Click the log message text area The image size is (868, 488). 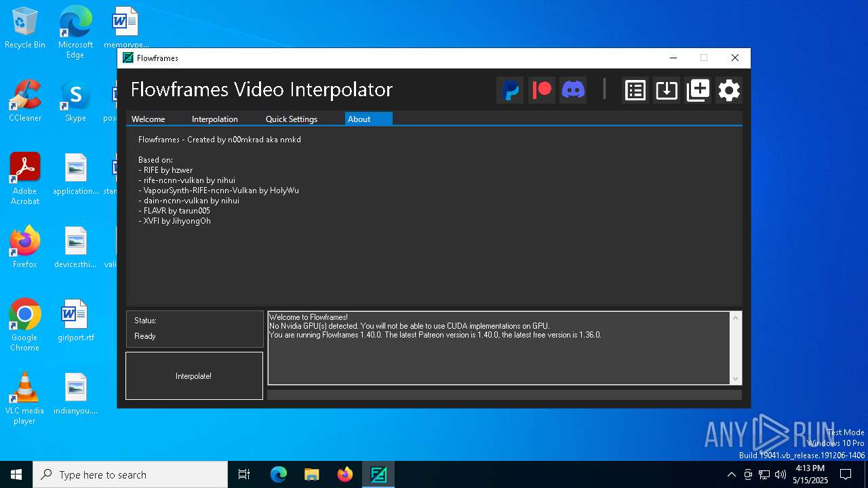point(498,348)
